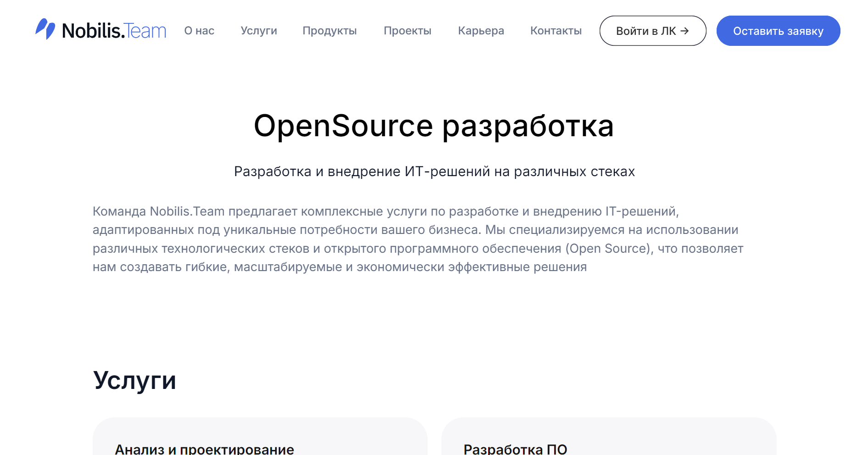Click the subtitle about ИТ-решений на различных стеках
Screen dimensions: 868x455
434,171
